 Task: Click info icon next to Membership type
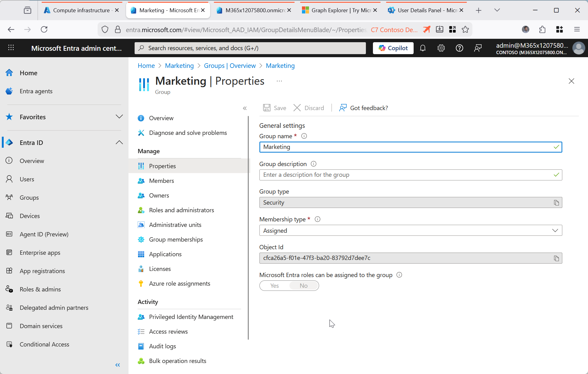317,219
